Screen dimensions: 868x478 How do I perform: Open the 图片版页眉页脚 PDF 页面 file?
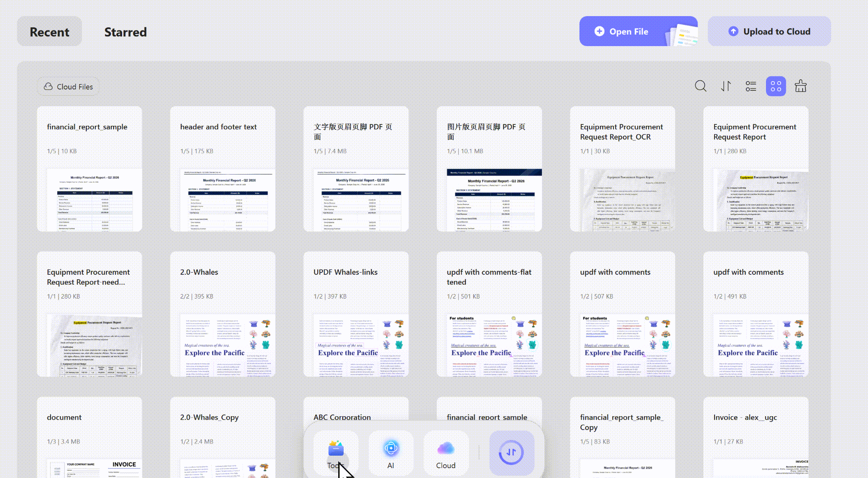[489, 169]
